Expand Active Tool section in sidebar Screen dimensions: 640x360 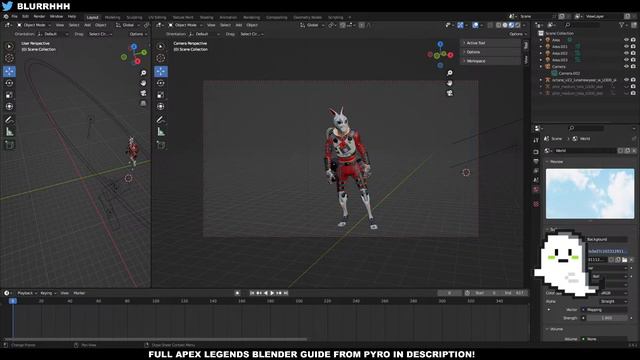point(490,43)
